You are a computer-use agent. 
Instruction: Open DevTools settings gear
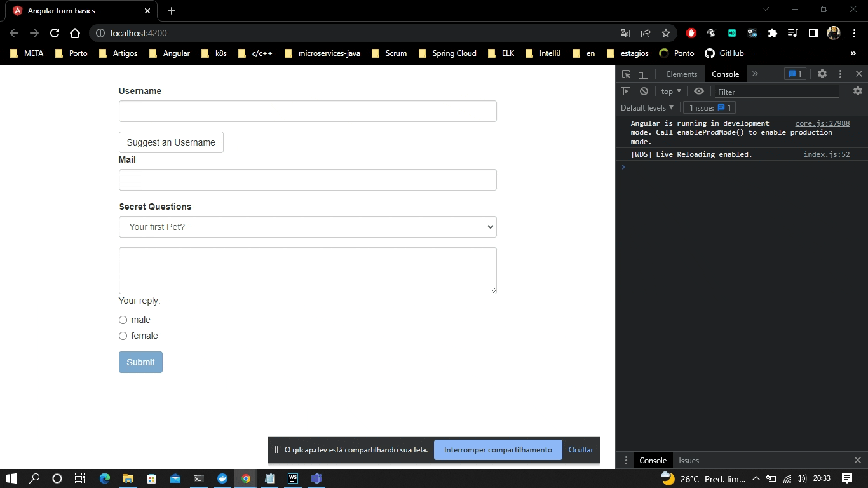[x=822, y=74]
